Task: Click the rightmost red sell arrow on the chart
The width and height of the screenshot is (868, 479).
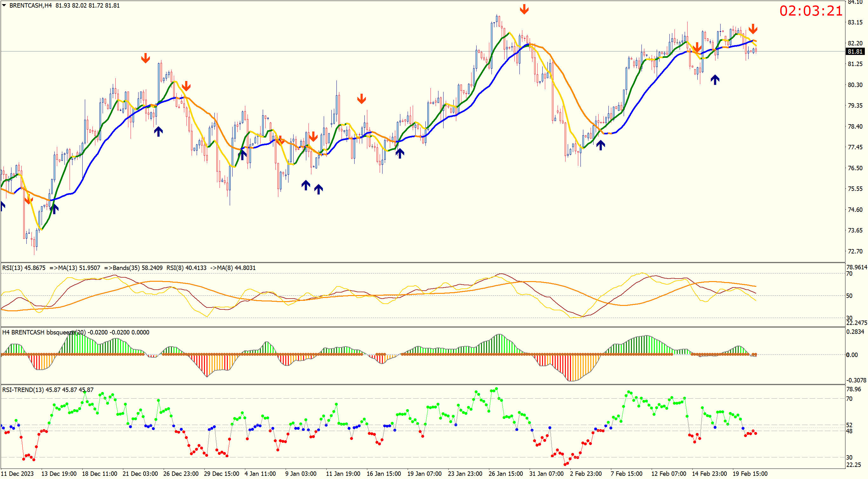Action: pos(753,29)
